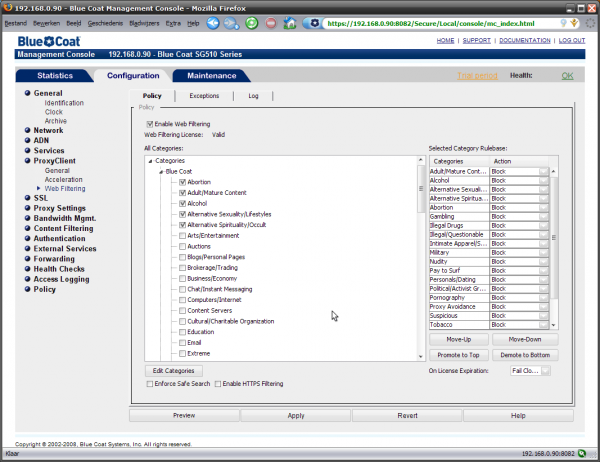Reload page with green refresh icon
The image size is (600, 462).
pyautogui.click(x=251, y=23)
